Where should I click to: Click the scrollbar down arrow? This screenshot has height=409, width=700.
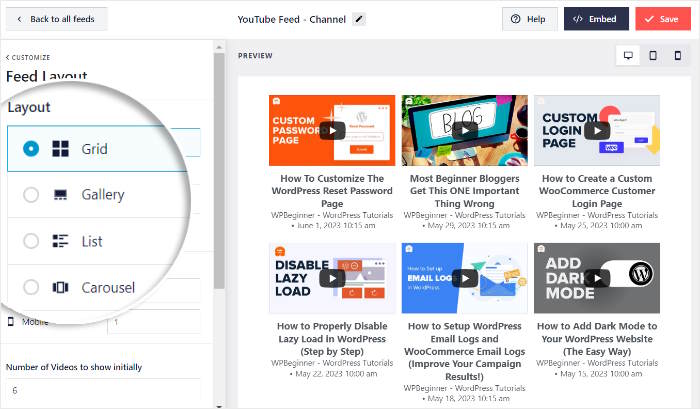click(219, 406)
